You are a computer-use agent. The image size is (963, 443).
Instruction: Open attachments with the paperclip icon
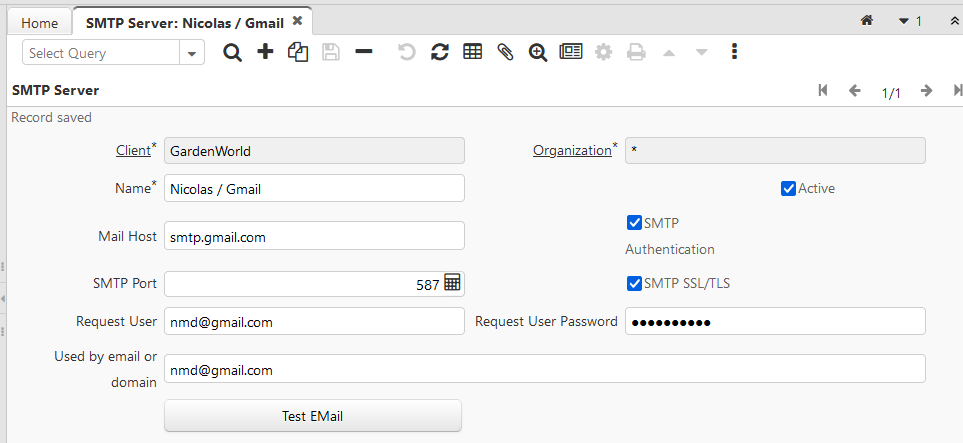pos(505,53)
